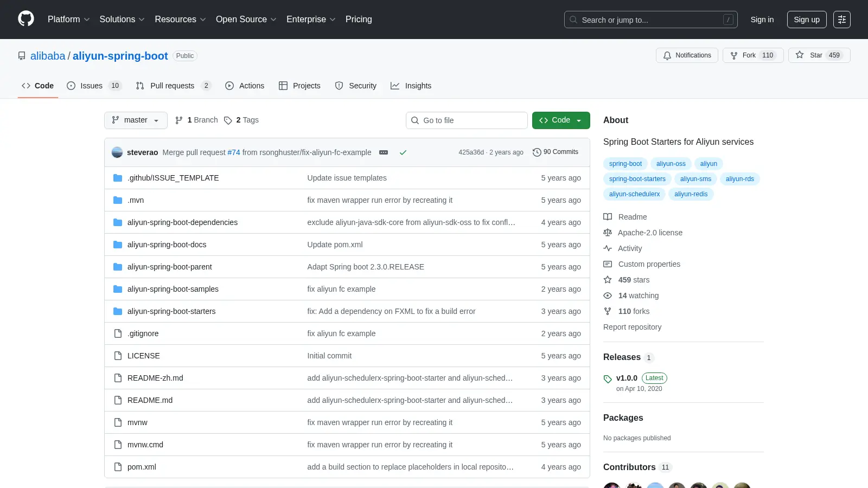Open the .gitignore file
This screenshot has width=868, height=488.
[x=143, y=333]
